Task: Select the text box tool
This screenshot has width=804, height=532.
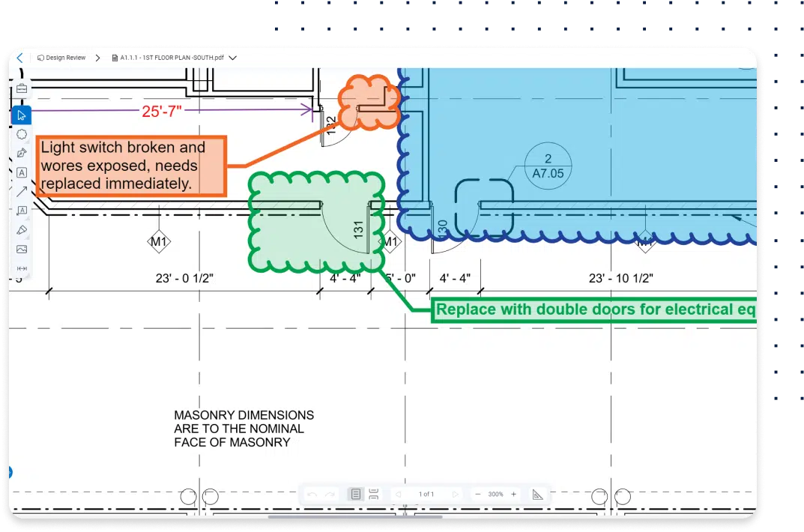Action: 22,173
